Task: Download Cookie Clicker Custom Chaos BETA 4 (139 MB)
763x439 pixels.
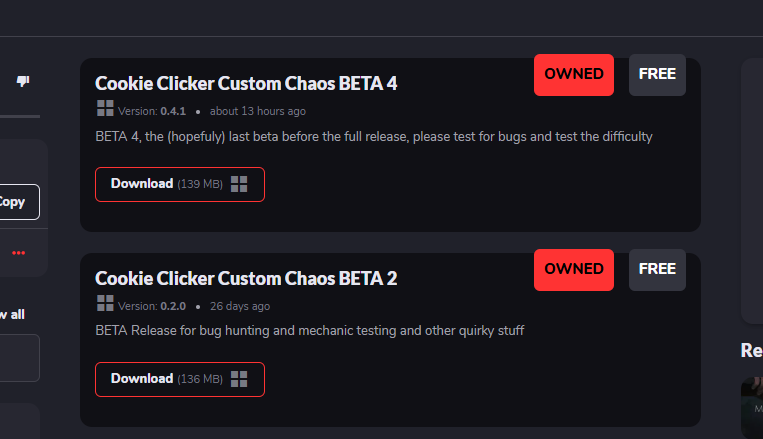Action: (180, 184)
